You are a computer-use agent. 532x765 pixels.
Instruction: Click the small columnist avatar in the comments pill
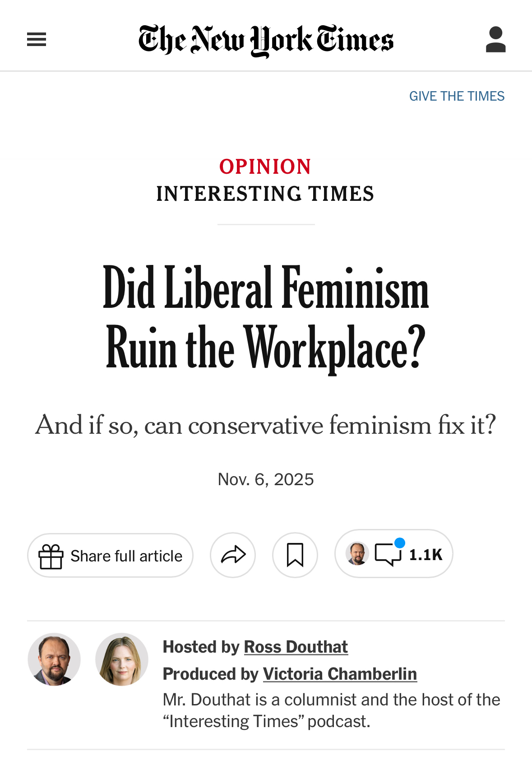[357, 554]
